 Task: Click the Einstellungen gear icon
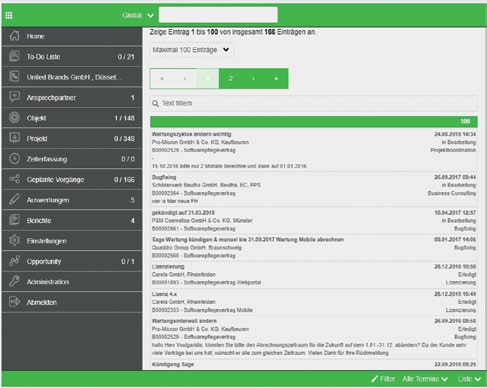point(14,241)
